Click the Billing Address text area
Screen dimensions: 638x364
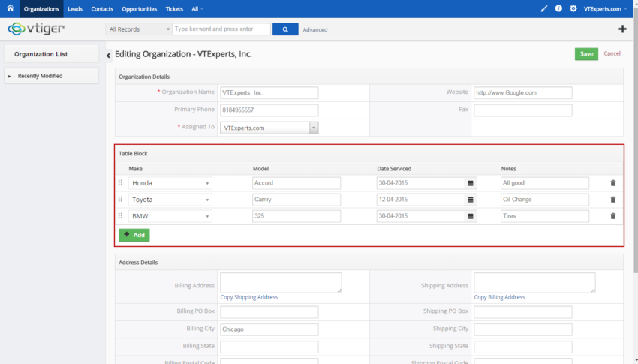click(281, 283)
